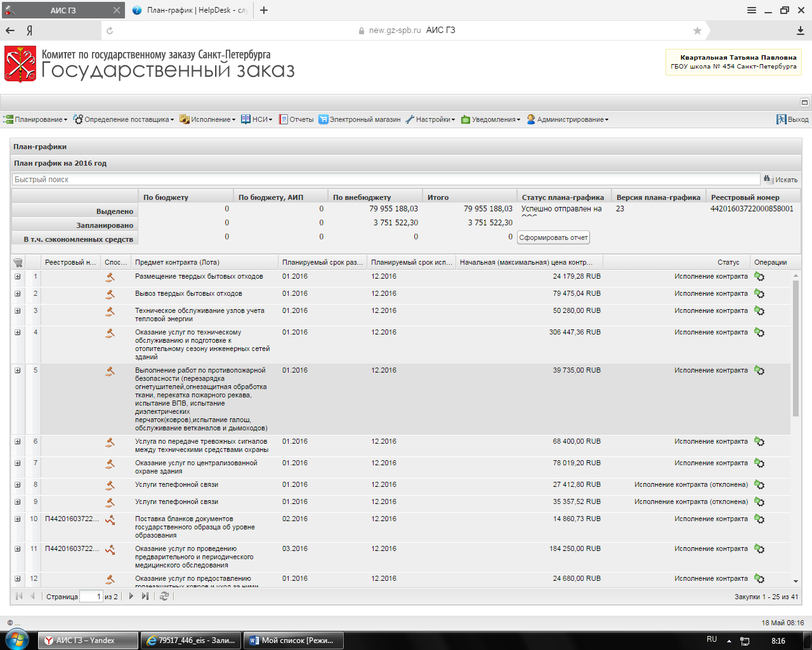Open the Отчеты section
The height and width of the screenshot is (650, 812).
coord(296,119)
